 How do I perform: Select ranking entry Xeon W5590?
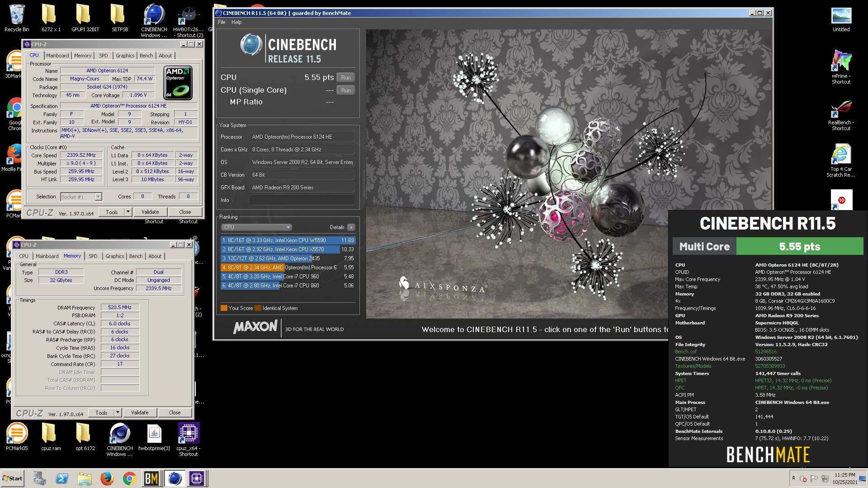[x=288, y=240]
